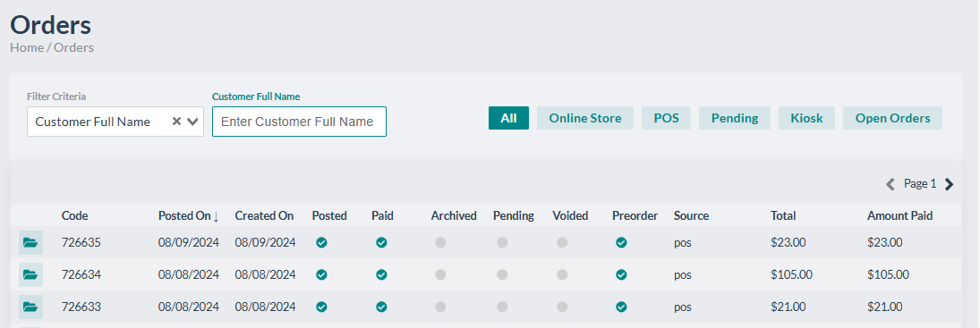
Task: Click Archived gray dot for order 726635
Action: 440,242
